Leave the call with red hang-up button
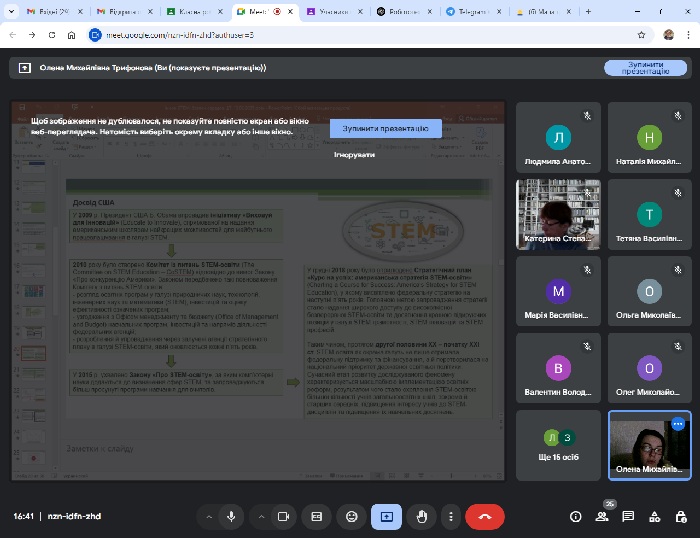This screenshot has width=700, height=538. pyautogui.click(x=485, y=516)
